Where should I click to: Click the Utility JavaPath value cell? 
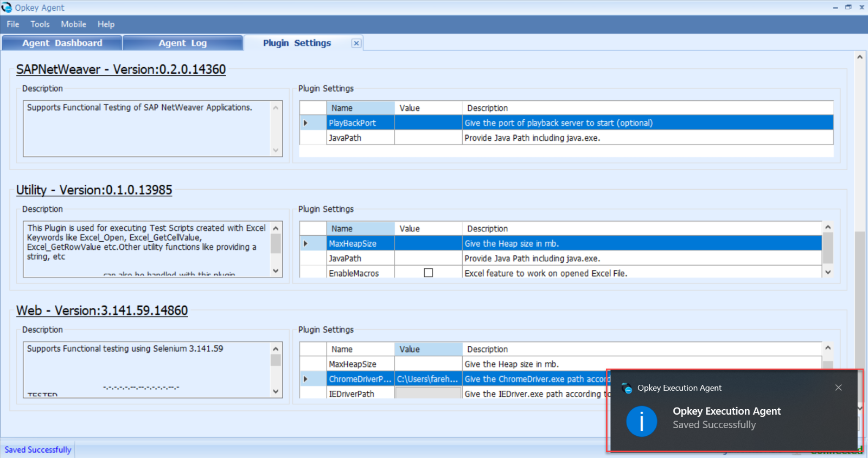click(x=428, y=259)
